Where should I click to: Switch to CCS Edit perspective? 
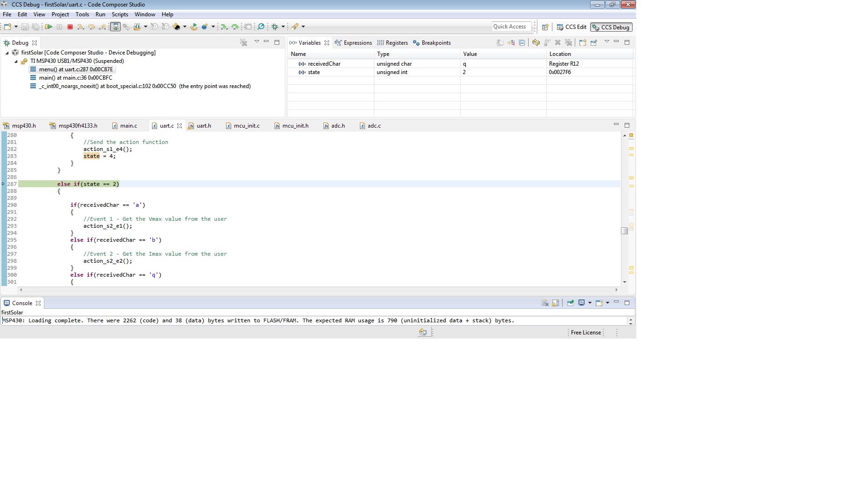coord(572,27)
